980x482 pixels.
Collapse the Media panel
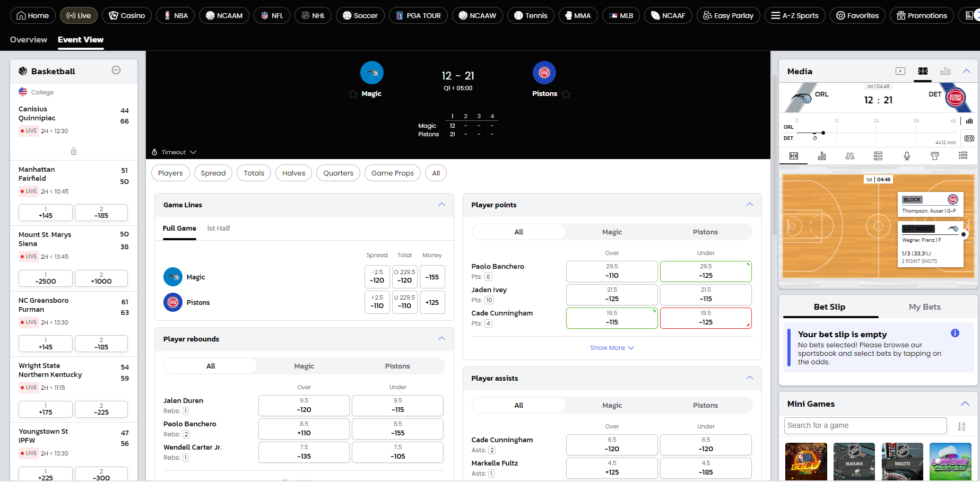coord(966,71)
